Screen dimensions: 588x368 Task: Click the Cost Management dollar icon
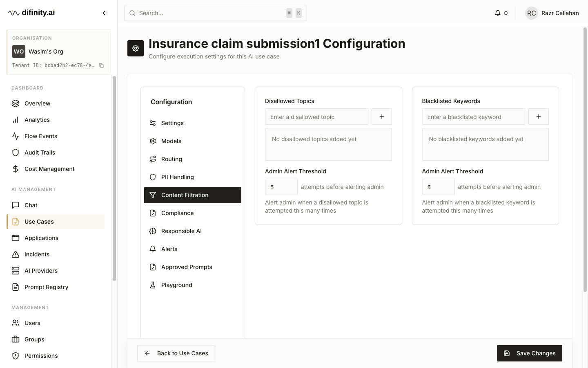click(16, 169)
